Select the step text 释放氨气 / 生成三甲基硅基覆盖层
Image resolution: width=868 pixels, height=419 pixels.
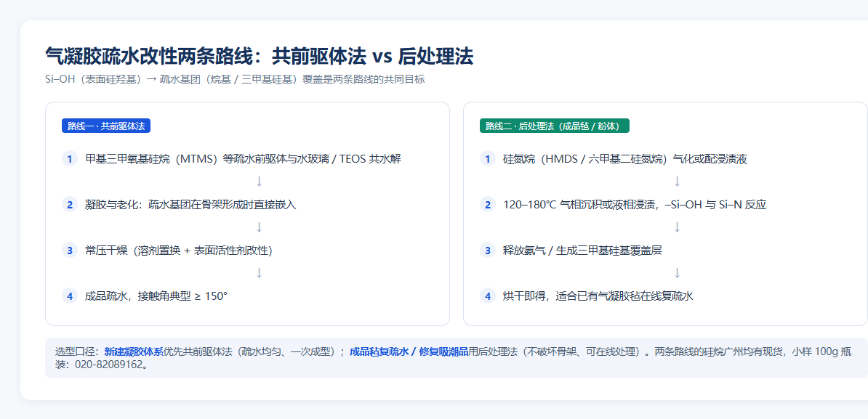point(582,251)
